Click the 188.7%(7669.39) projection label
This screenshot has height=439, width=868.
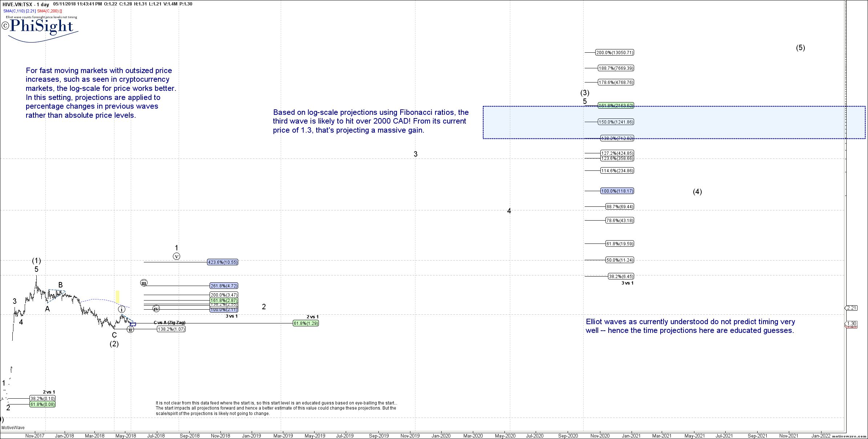click(616, 68)
